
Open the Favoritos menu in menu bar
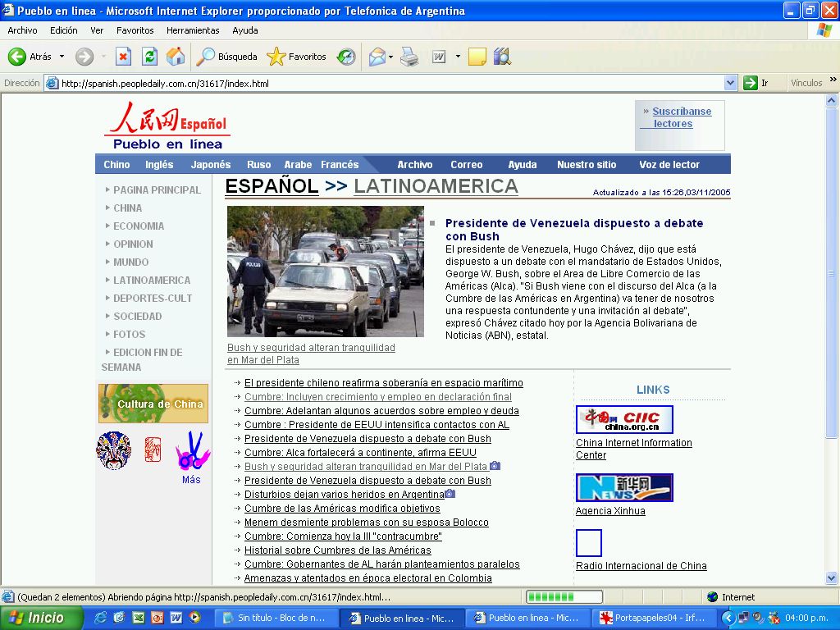(x=135, y=30)
